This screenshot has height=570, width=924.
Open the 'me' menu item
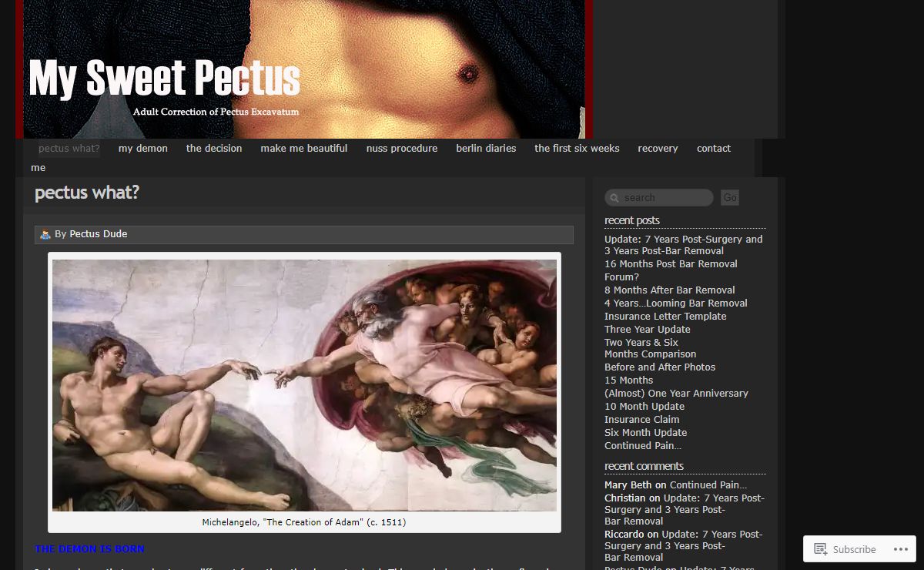click(38, 168)
